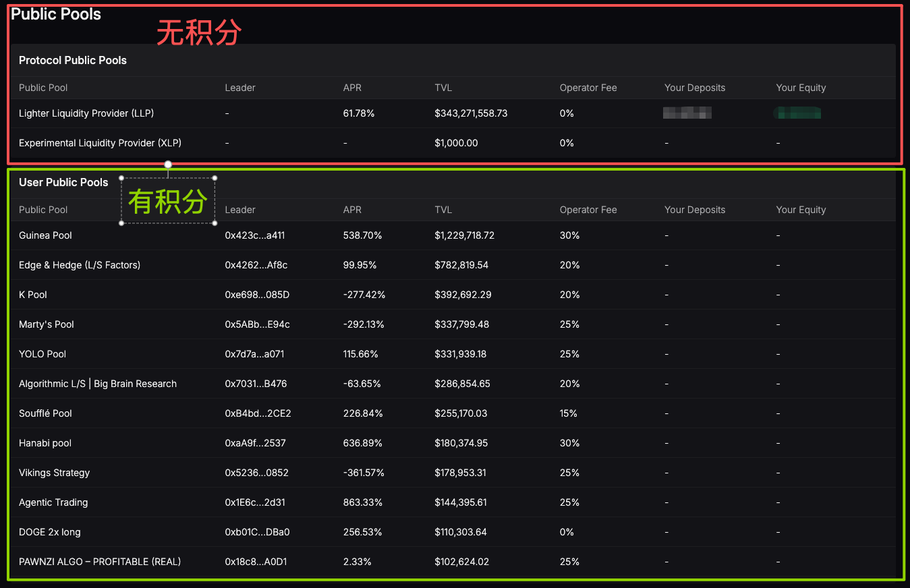The width and height of the screenshot is (910, 588).
Task: Open the DOGE 2x long pool
Action: pos(49,532)
